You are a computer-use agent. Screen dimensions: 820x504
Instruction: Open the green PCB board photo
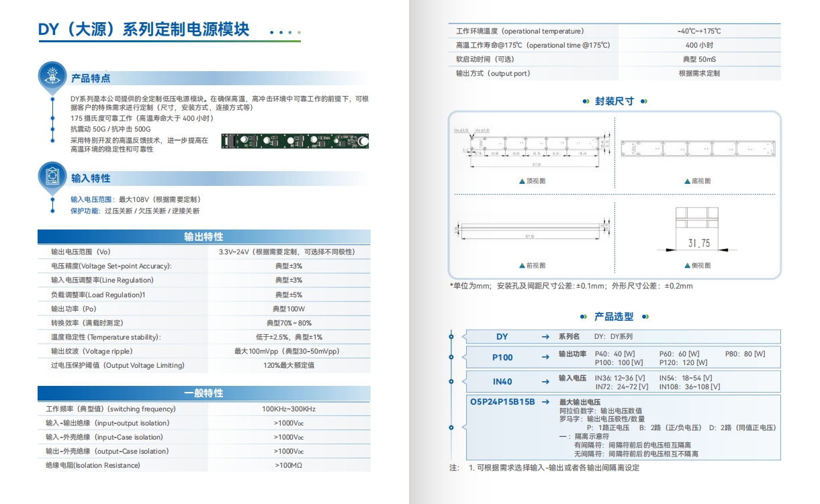click(295, 141)
